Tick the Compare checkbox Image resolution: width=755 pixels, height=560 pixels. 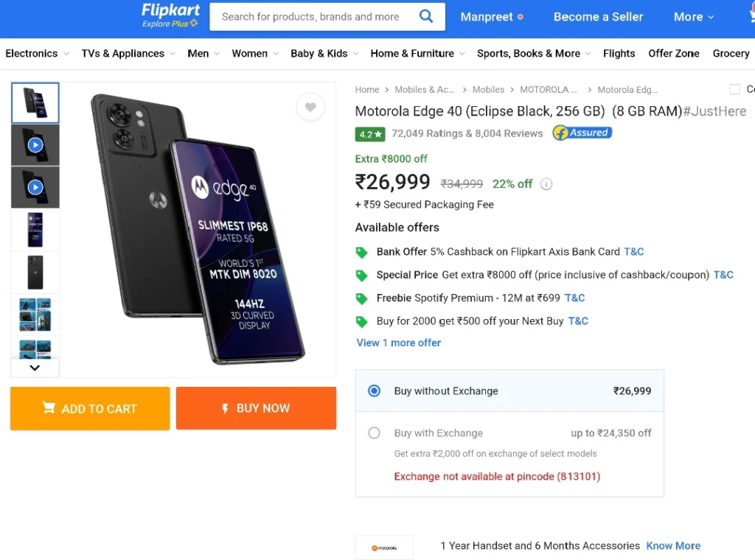(735, 89)
